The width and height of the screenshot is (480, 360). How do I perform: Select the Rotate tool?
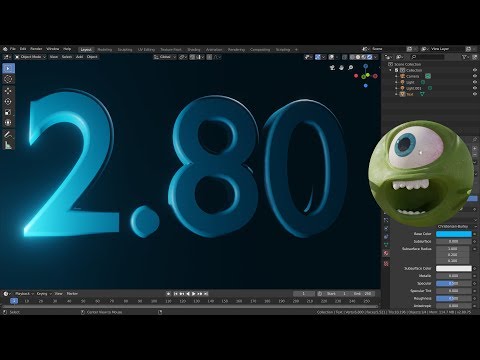point(8,101)
